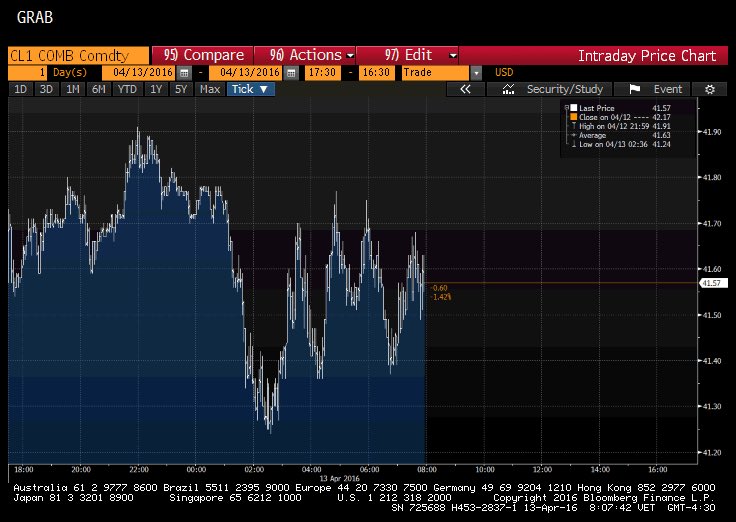
Task: Open the Trade type dropdown arrow
Action: pyautogui.click(x=475, y=73)
